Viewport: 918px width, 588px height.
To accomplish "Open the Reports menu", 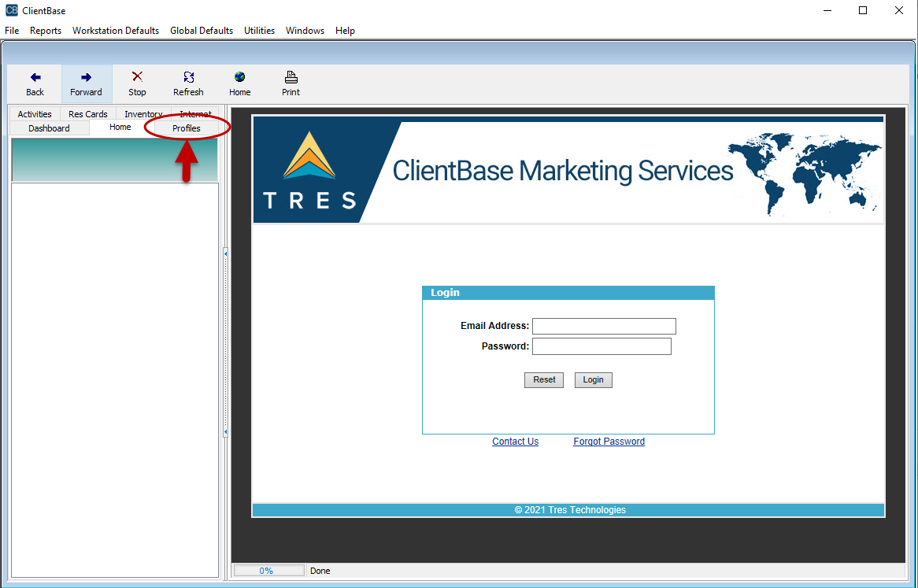I will point(46,31).
